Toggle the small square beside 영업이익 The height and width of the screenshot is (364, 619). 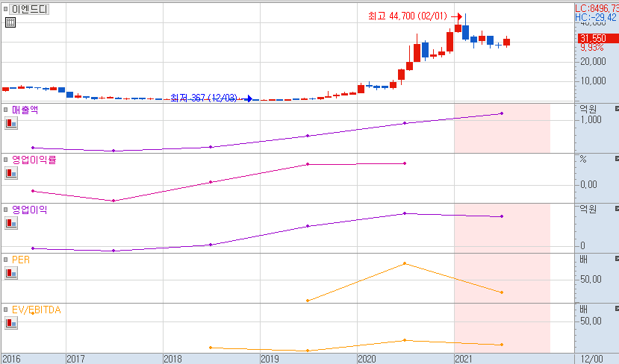point(5,210)
